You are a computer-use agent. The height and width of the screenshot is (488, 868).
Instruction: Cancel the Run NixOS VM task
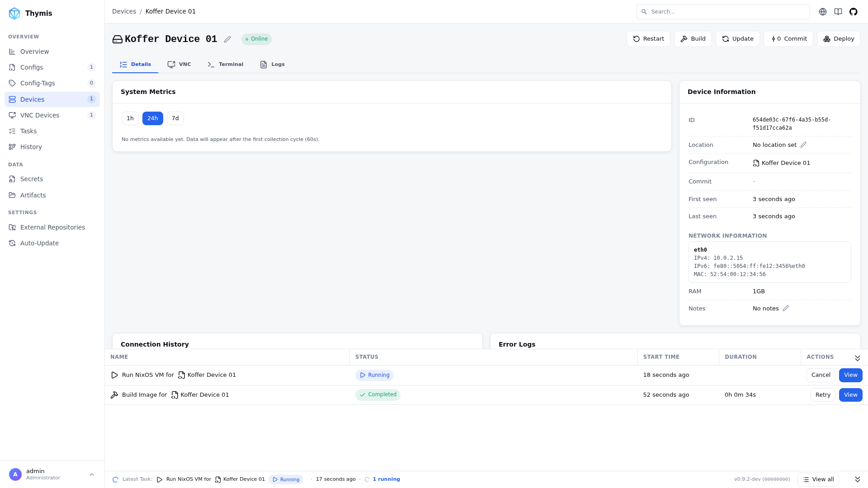pos(821,375)
